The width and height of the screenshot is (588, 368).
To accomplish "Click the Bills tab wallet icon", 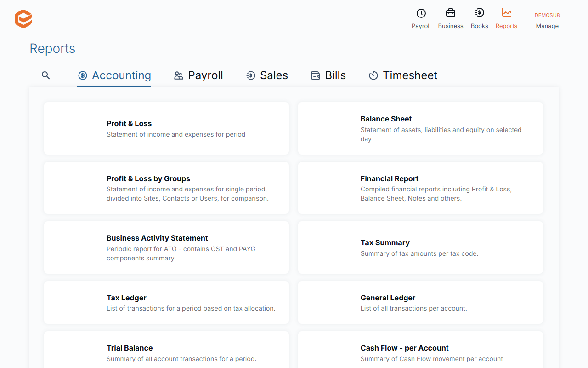I will (316, 75).
